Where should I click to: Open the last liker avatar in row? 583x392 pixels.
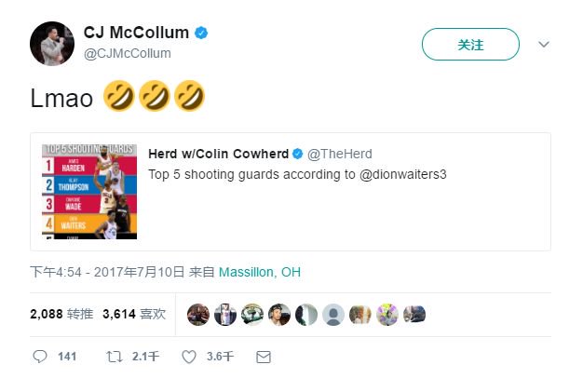414,315
